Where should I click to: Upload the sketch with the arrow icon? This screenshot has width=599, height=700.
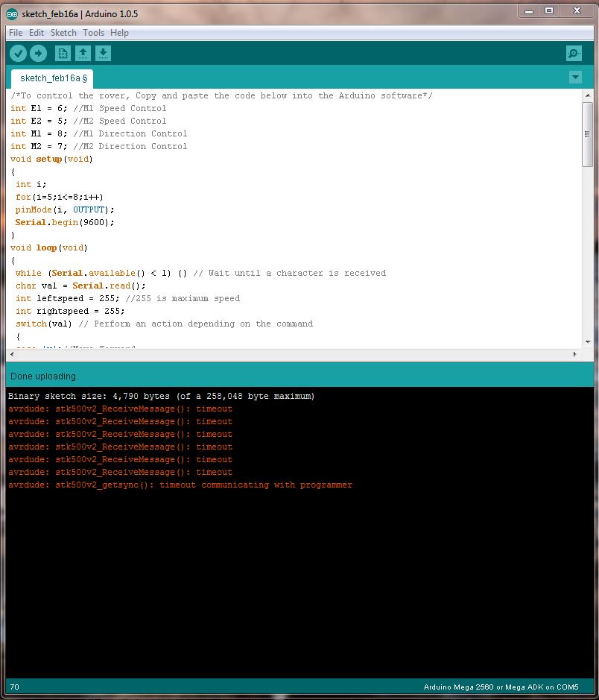38,54
